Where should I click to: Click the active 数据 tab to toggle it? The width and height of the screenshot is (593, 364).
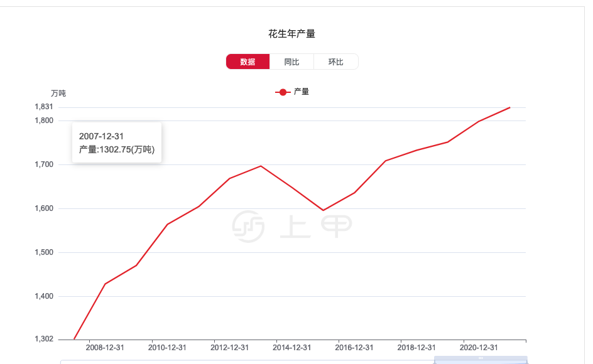tap(247, 62)
